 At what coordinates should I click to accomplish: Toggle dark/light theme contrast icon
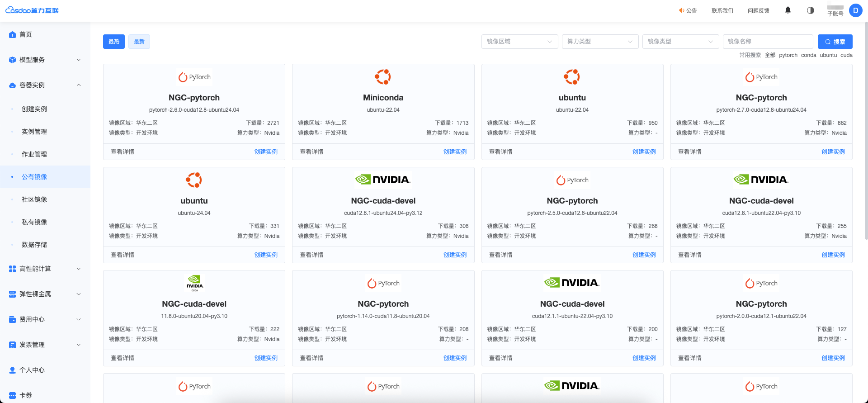(x=811, y=10)
